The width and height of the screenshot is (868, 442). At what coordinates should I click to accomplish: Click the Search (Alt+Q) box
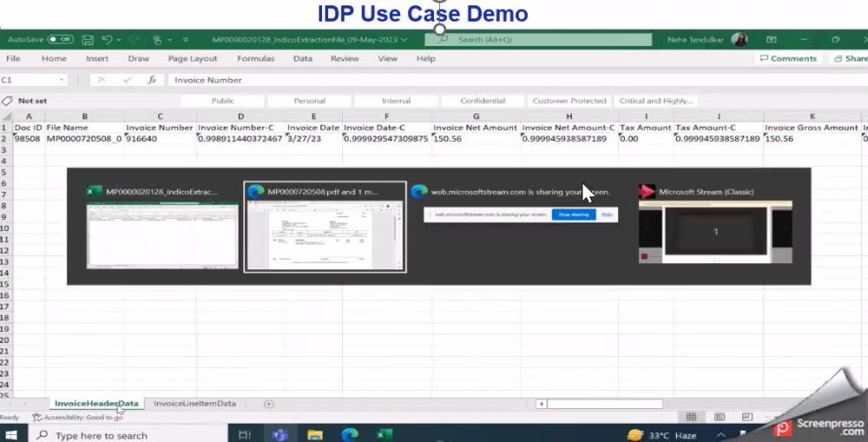538,40
